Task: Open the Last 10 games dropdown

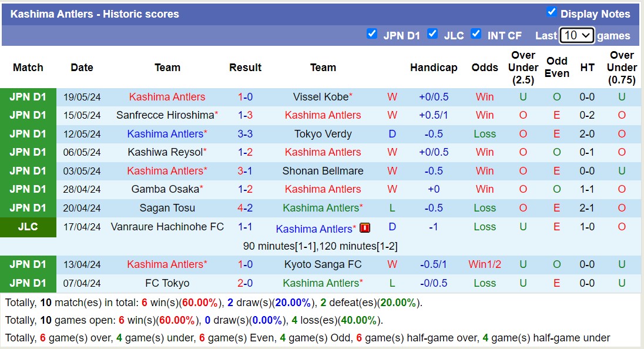Action: pos(576,35)
